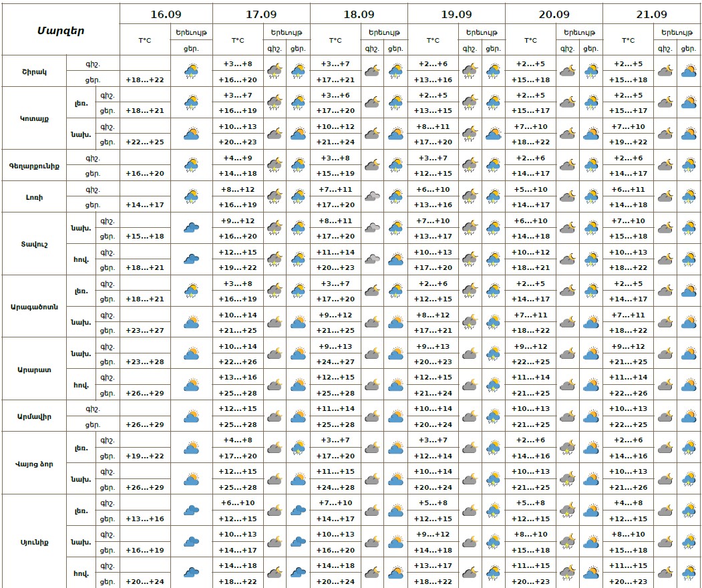
Task: Click Գեղարքունիք night weather icon for 21.09
Action: pos(665,165)
